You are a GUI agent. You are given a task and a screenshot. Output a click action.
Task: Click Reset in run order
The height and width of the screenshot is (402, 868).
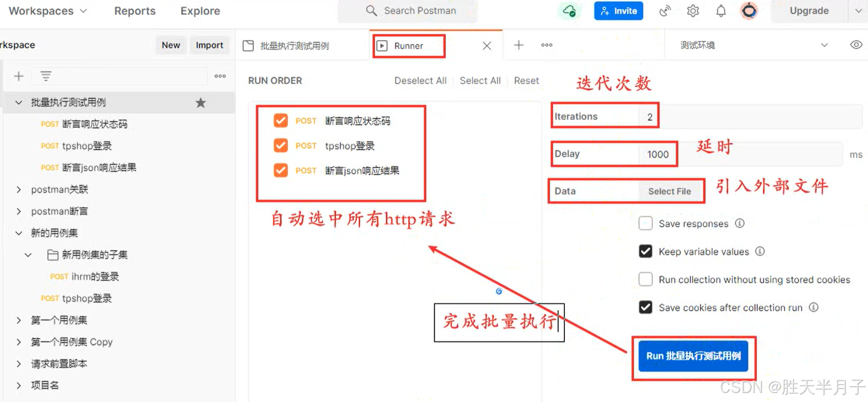click(x=526, y=81)
